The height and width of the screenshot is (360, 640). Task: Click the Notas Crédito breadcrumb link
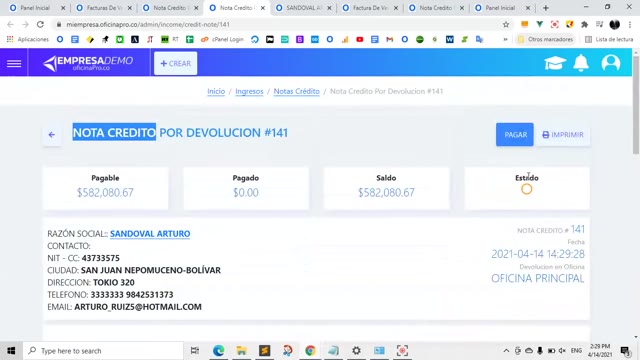coord(296,91)
